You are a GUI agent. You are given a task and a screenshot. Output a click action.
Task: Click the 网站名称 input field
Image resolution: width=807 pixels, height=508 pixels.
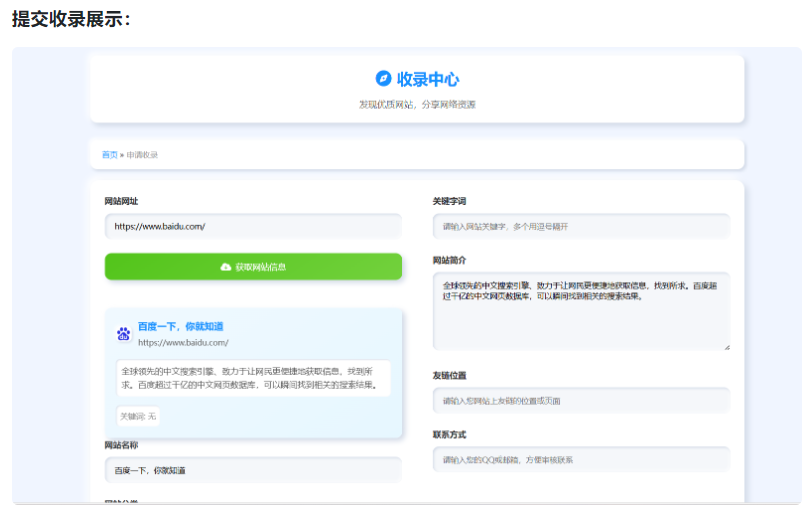[253, 470]
